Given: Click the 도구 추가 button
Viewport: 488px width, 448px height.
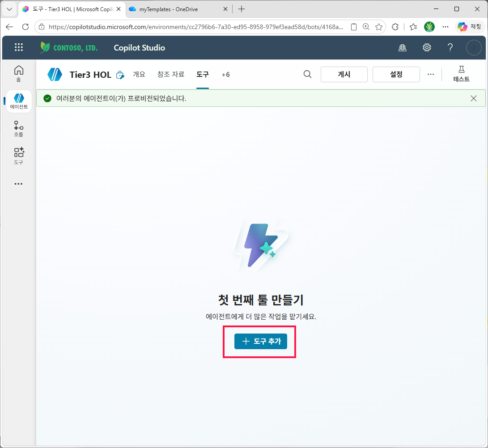Looking at the screenshot, I should pos(260,341).
